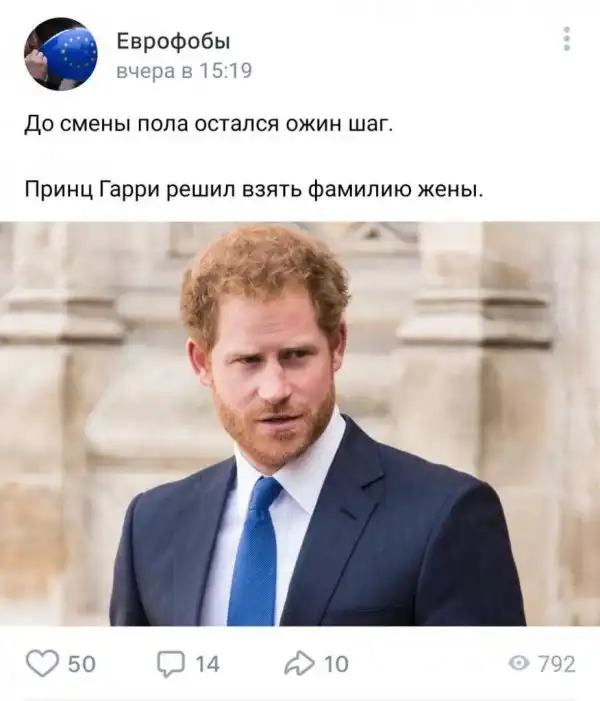This screenshot has height=701, width=600.
Task: Open the Еврофобы round avatar
Action: (60, 54)
